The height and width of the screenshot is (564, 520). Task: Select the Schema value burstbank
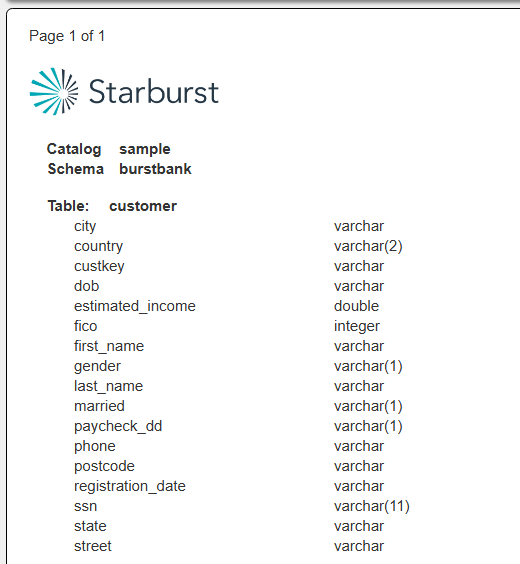[155, 169]
